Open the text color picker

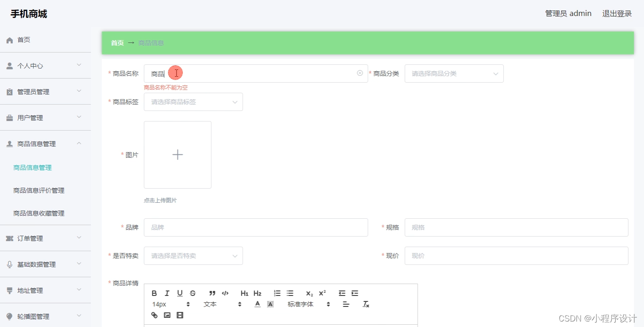pyautogui.click(x=257, y=304)
